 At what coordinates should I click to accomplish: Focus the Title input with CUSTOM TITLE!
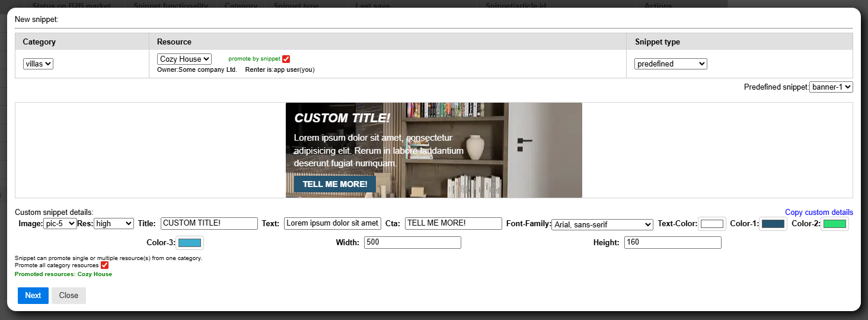(209, 223)
